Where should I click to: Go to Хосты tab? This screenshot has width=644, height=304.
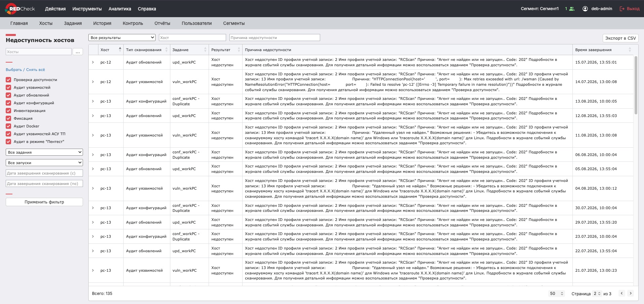46,23
